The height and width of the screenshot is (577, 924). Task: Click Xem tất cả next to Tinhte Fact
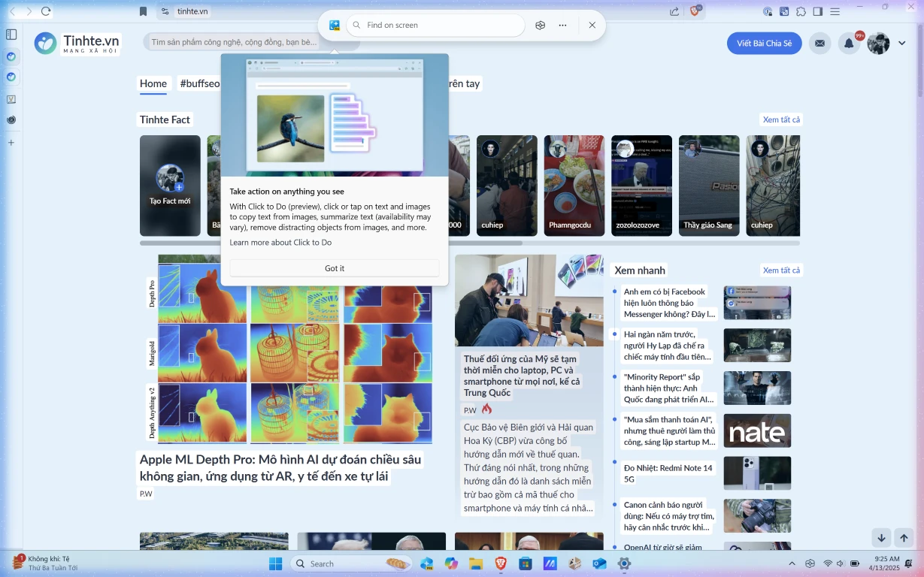click(x=781, y=119)
